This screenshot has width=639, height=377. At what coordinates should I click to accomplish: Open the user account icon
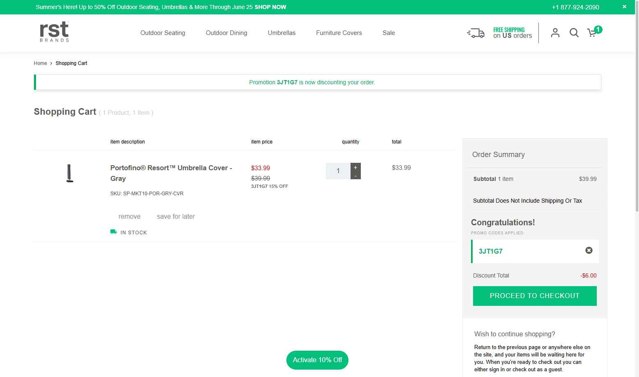pyautogui.click(x=555, y=33)
